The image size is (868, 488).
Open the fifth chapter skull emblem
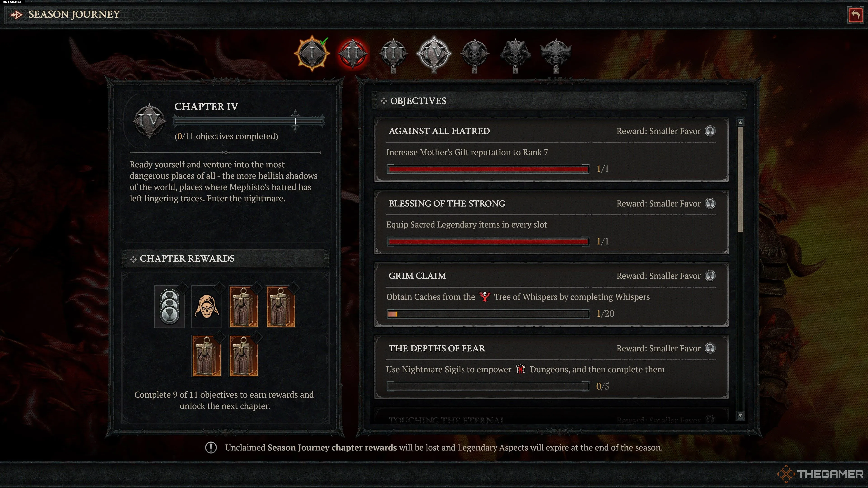[x=474, y=54]
